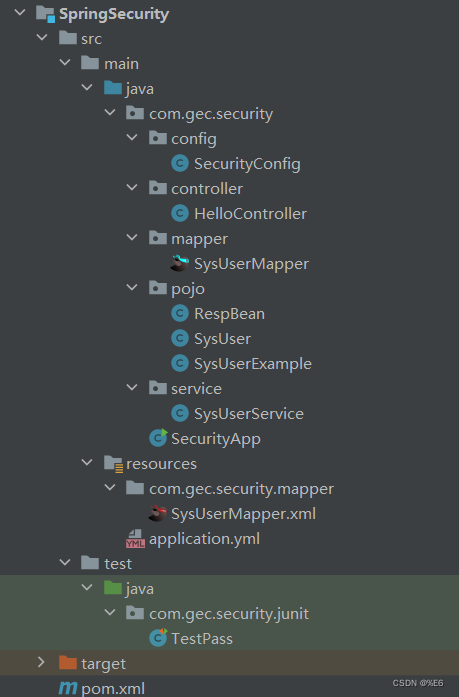Collapse the com.gec.security.junit package chevron

pyautogui.click(x=110, y=613)
